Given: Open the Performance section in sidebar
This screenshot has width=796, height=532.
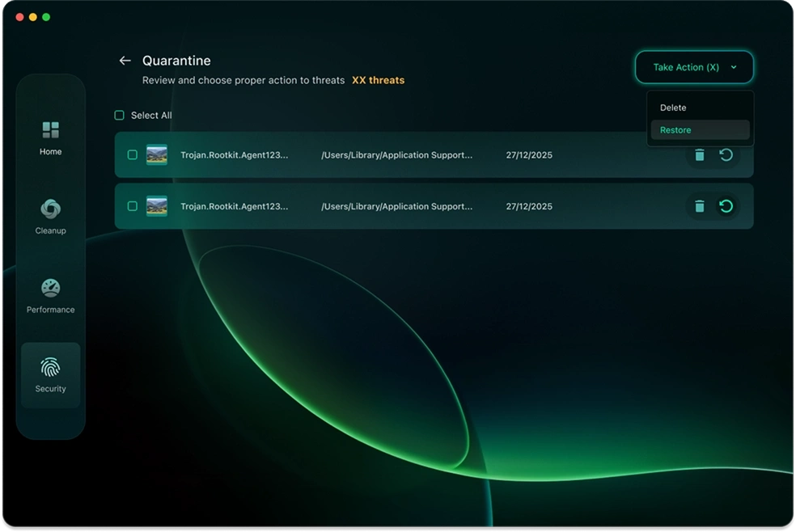Looking at the screenshot, I should click(x=50, y=296).
